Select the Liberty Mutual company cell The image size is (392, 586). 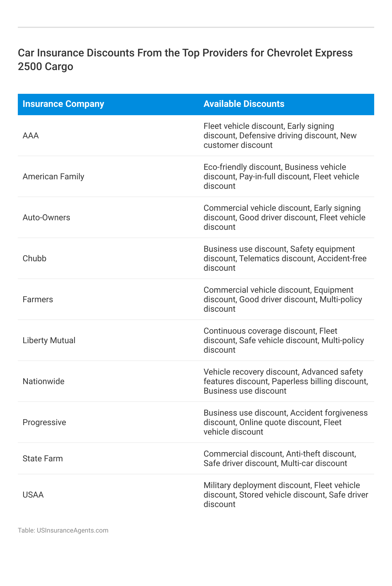(49, 340)
